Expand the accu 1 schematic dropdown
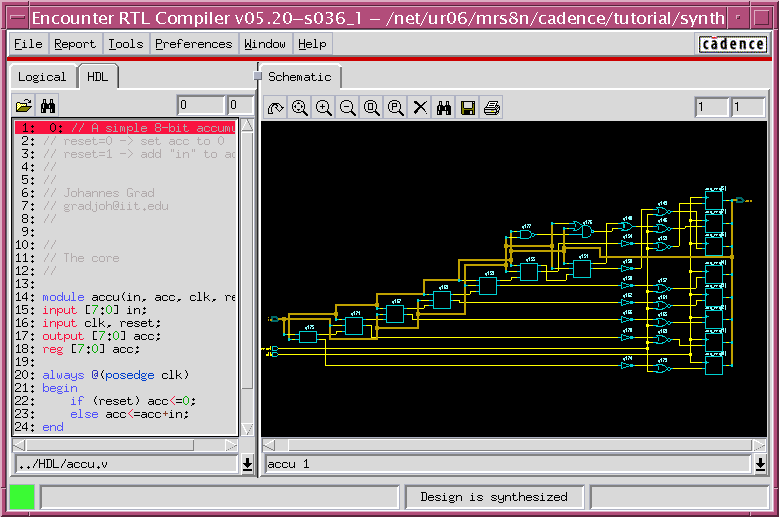The image size is (779, 517). point(760,464)
